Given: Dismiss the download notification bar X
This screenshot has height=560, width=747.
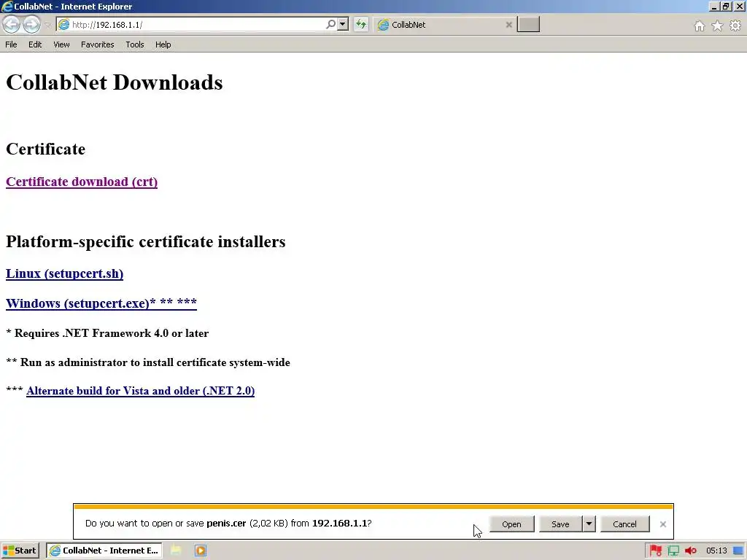Looking at the screenshot, I should coord(662,524).
